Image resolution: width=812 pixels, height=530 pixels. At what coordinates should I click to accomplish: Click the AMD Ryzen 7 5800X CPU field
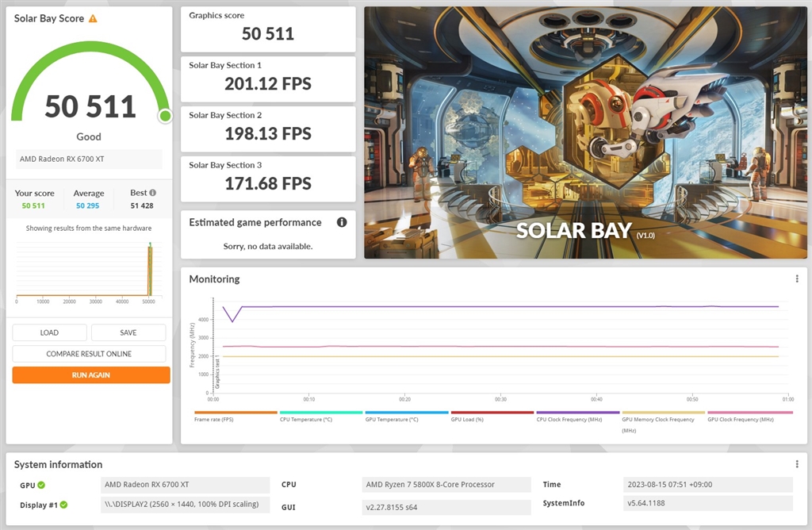(x=446, y=485)
